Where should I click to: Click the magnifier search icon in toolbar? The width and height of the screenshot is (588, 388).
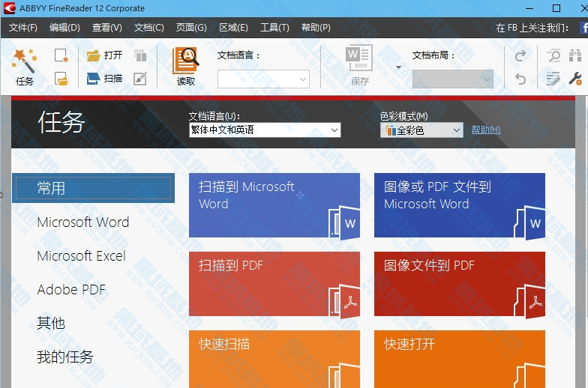coord(553,55)
